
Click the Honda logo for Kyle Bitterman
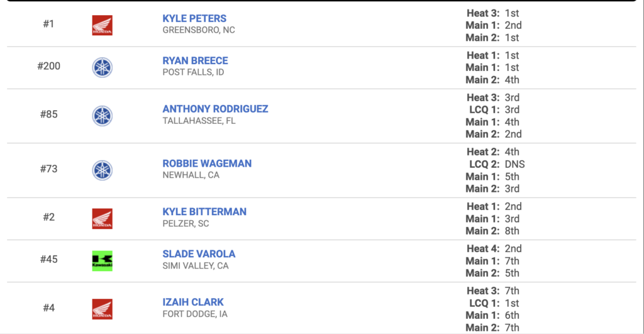[103, 218]
